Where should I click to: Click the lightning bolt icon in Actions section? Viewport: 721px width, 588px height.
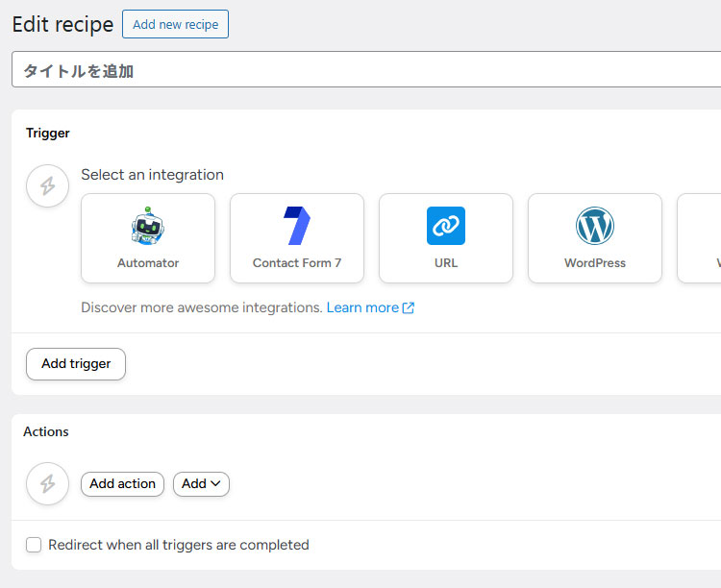tap(47, 483)
